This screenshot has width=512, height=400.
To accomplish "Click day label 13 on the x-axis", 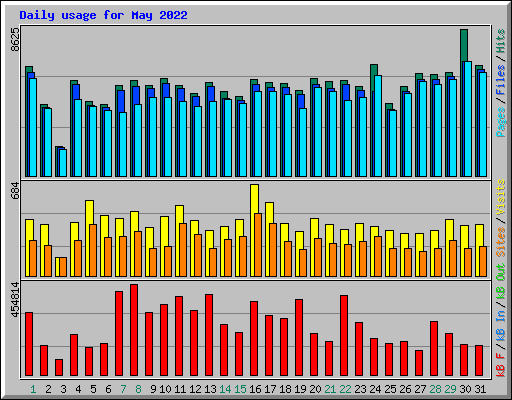I will (210, 389).
